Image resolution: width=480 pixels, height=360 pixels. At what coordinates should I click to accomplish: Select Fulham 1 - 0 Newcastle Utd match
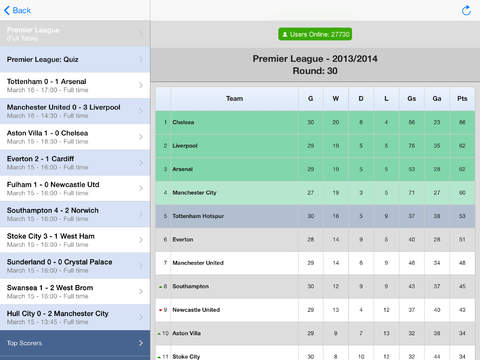75,188
